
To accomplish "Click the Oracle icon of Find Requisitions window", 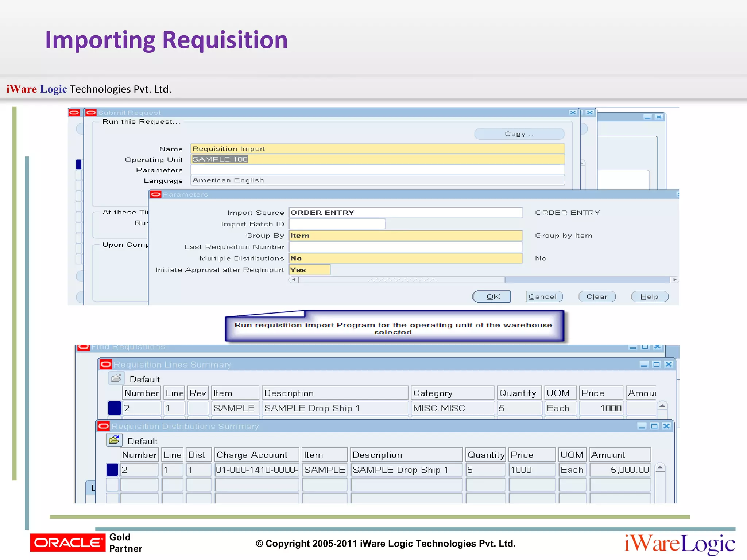I will pos(84,347).
